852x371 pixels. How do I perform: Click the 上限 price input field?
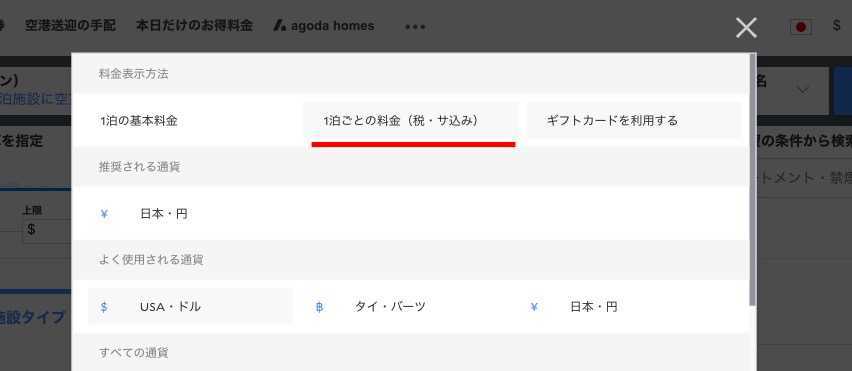(x=47, y=229)
